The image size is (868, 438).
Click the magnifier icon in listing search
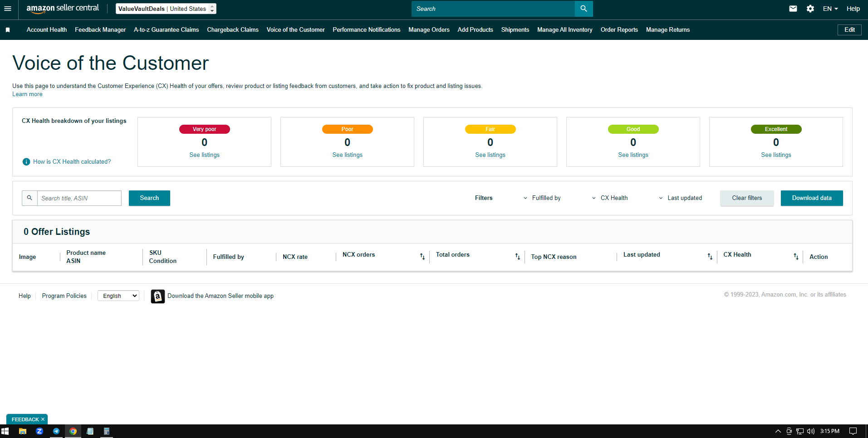(x=29, y=198)
